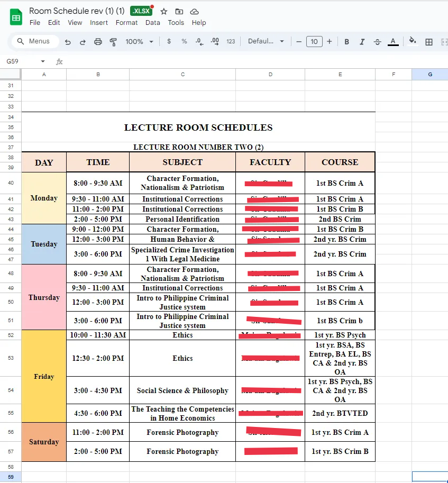
Task: Move the document to a folder
Action: pyautogui.click(x=179, y=12)
